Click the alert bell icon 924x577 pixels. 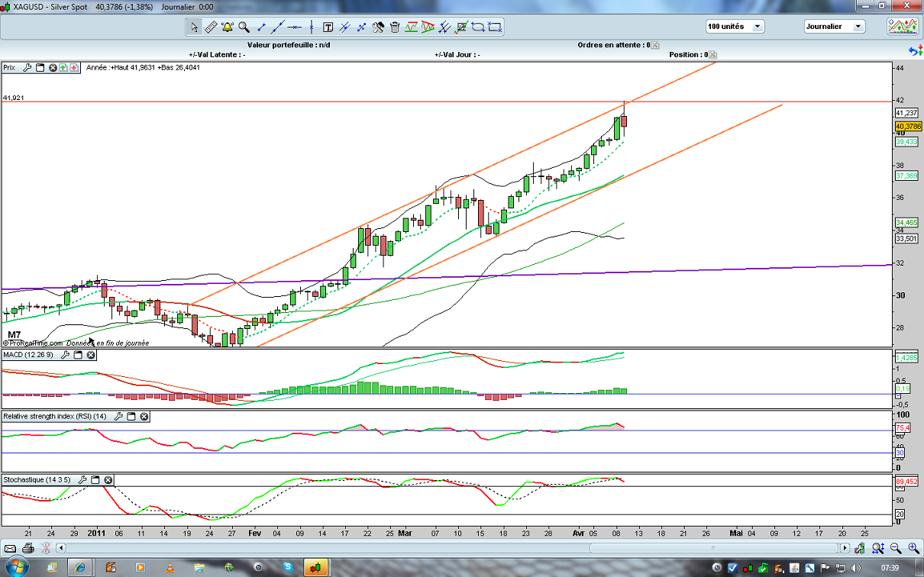(228, 27)
